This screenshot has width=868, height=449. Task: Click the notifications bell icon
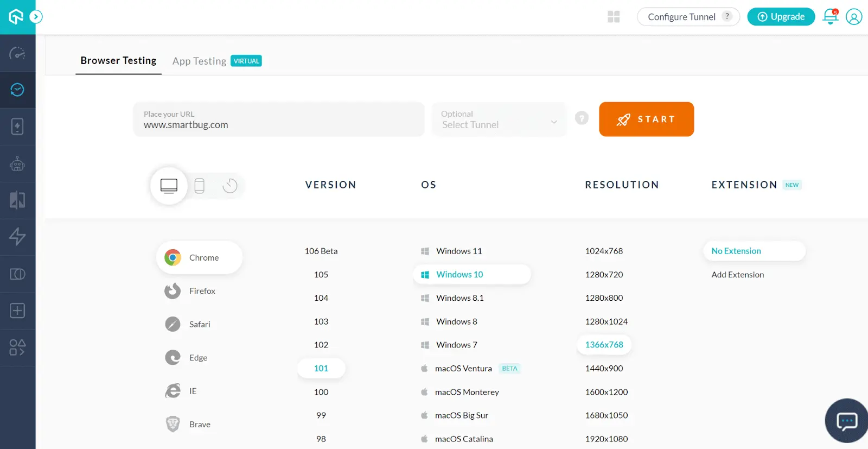pos(830,17)
